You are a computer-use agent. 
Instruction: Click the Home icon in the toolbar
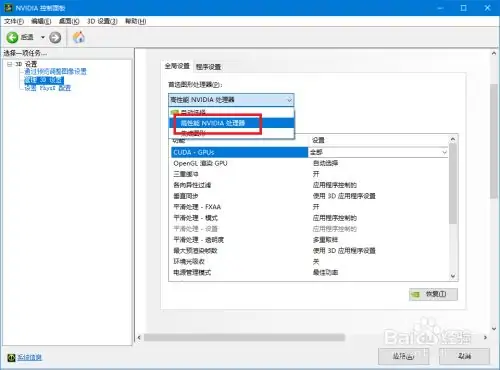pos(79,37)
